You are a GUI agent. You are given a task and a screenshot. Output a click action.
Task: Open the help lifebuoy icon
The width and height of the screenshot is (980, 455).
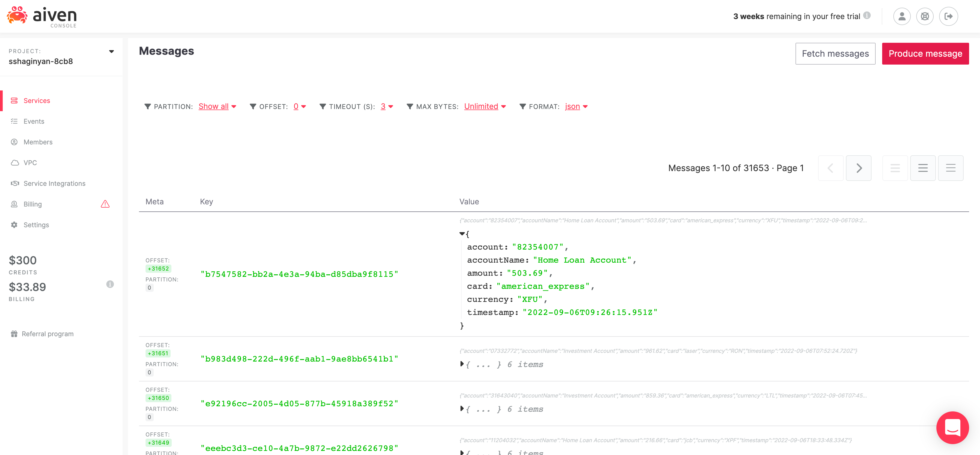pos(925,16)
